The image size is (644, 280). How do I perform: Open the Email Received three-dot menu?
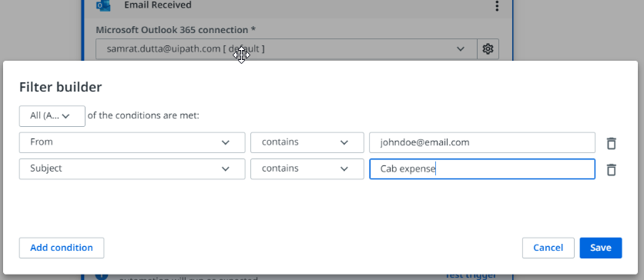497,5
